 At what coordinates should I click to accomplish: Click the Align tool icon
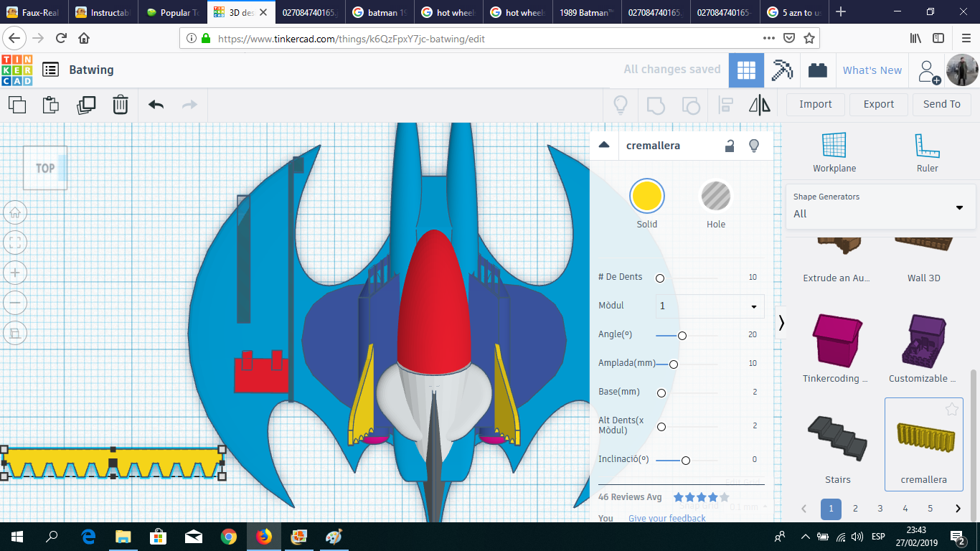(725, 105)
